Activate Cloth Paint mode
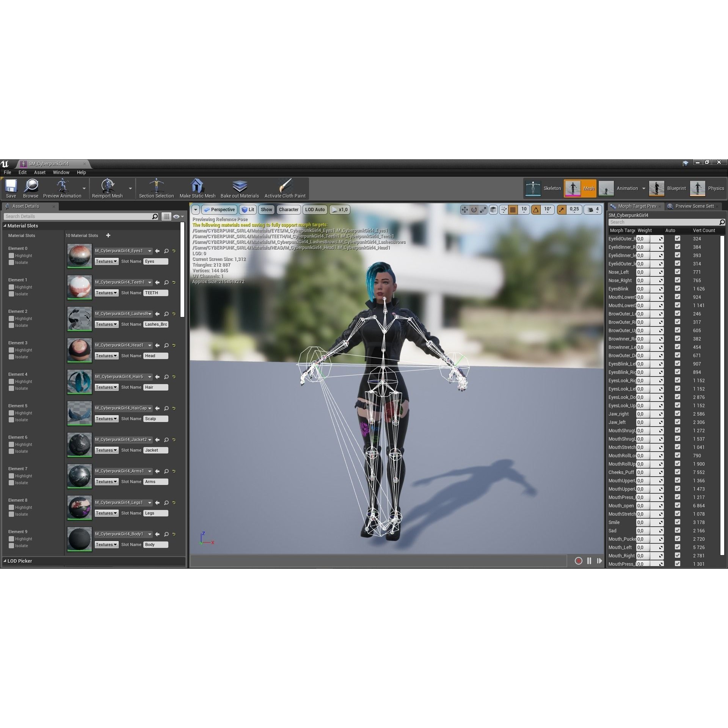Screen dimensions: 728x728 [x=285, y=188]
